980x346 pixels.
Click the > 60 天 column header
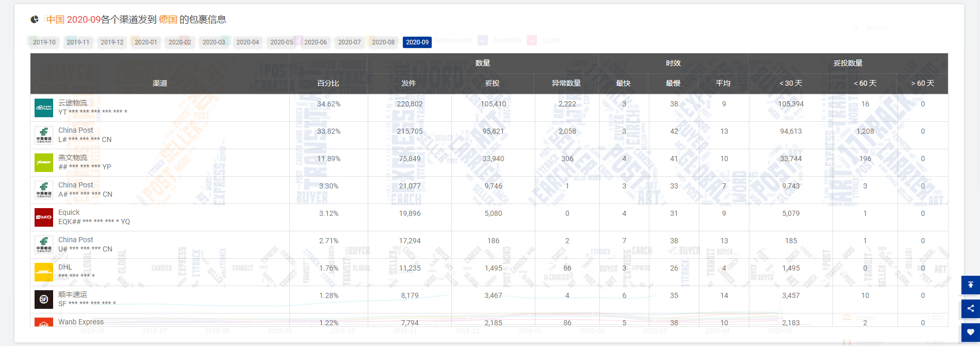[x=923, y=83]
